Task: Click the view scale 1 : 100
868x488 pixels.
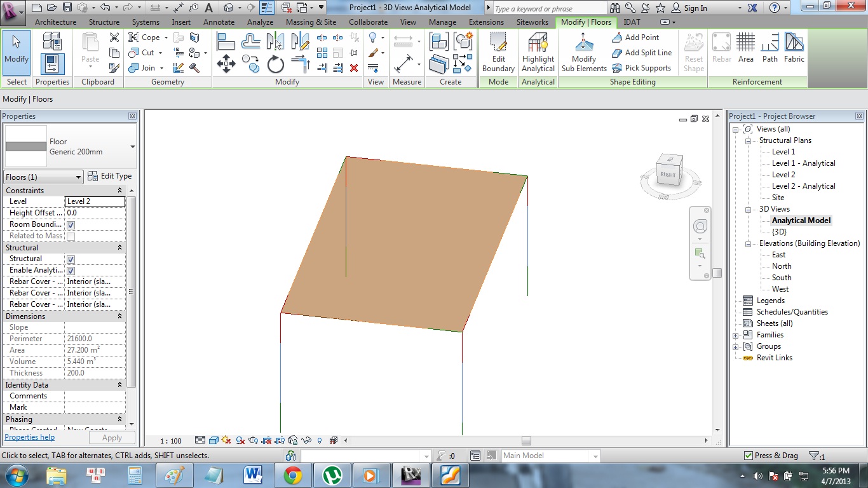Action: point(170,440)
